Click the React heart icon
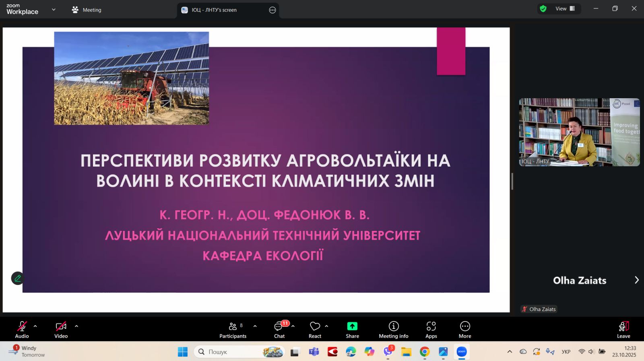This screenshot has width=644, height=361. click(315, 326)
